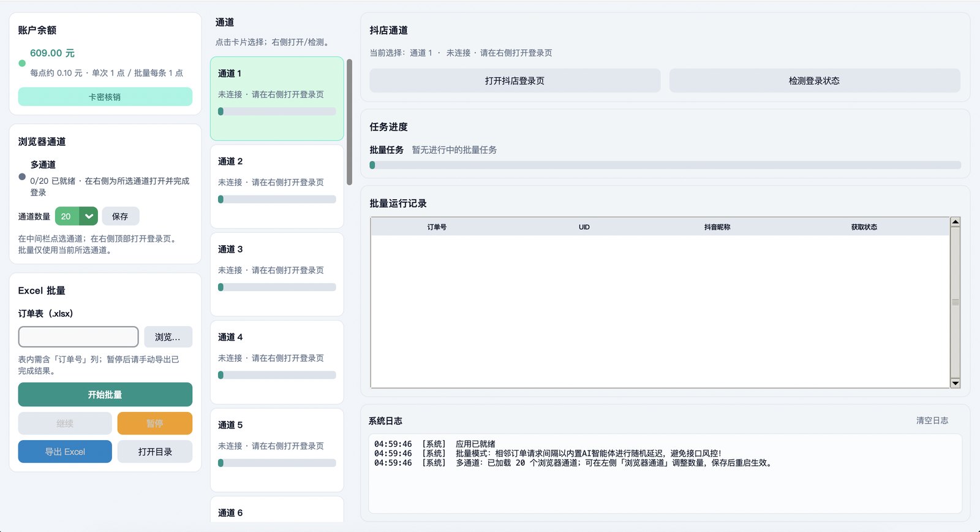
Task: Click the 应用已就绪 log line
Action: pyautogui.click(x=435, y=444)
